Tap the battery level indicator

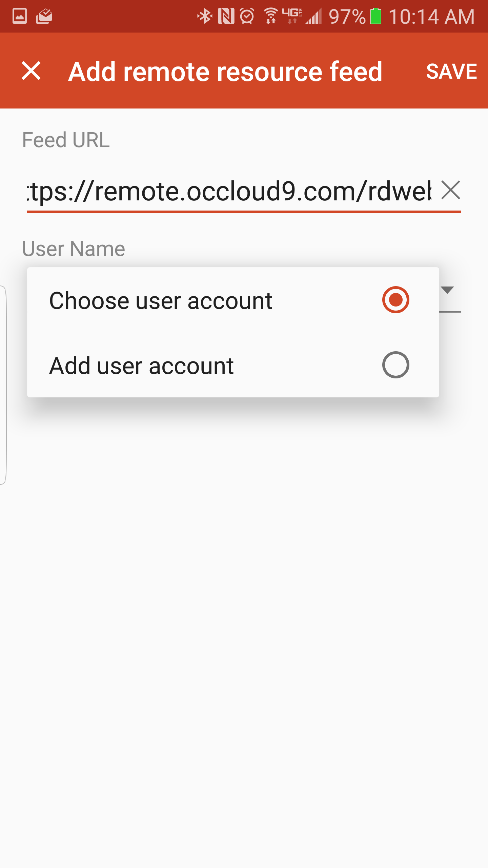pos(376,16)
